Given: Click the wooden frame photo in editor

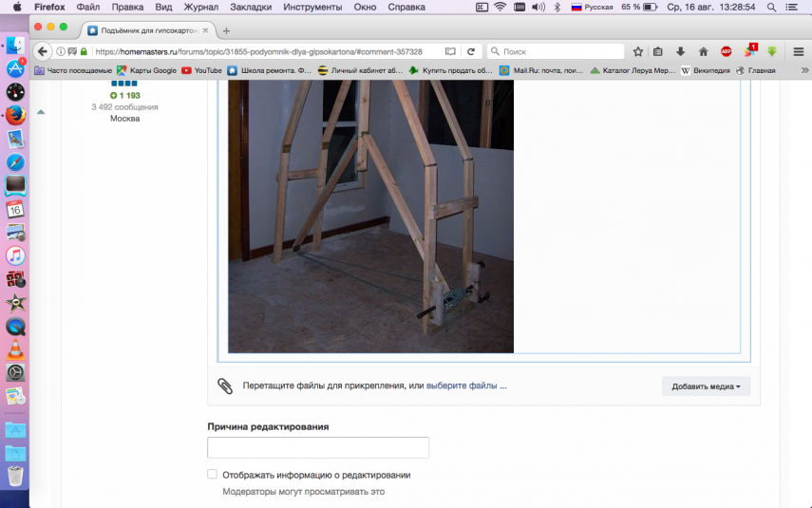Looking at the screenshot, I should [x=370, y=216].
